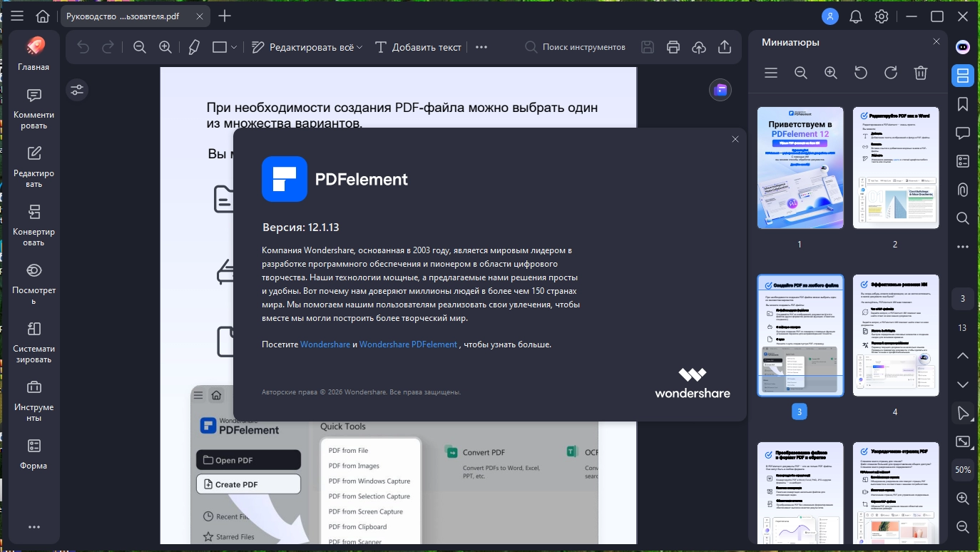Viewport: 980px width, 552px height.
Task: Open the Посмотреть view section
Action: (34, 285)
